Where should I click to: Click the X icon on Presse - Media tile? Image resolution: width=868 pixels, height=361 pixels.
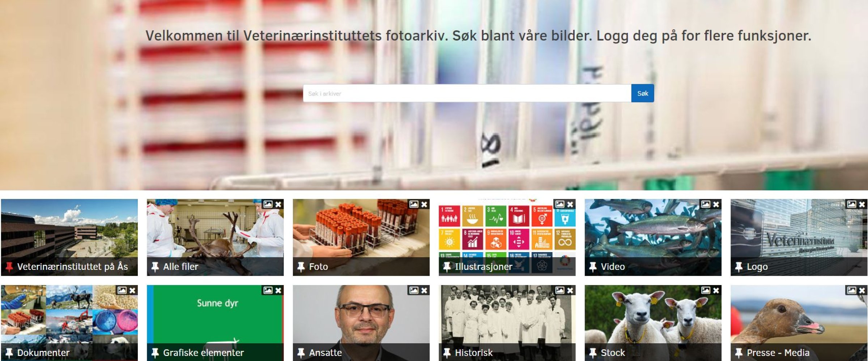[862, 290]
